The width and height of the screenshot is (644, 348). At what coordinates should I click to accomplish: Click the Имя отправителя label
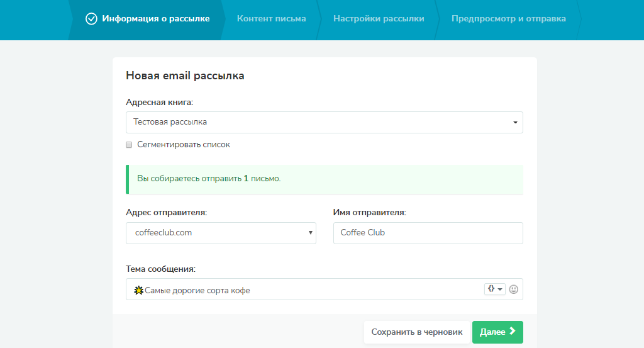point(369,213)
